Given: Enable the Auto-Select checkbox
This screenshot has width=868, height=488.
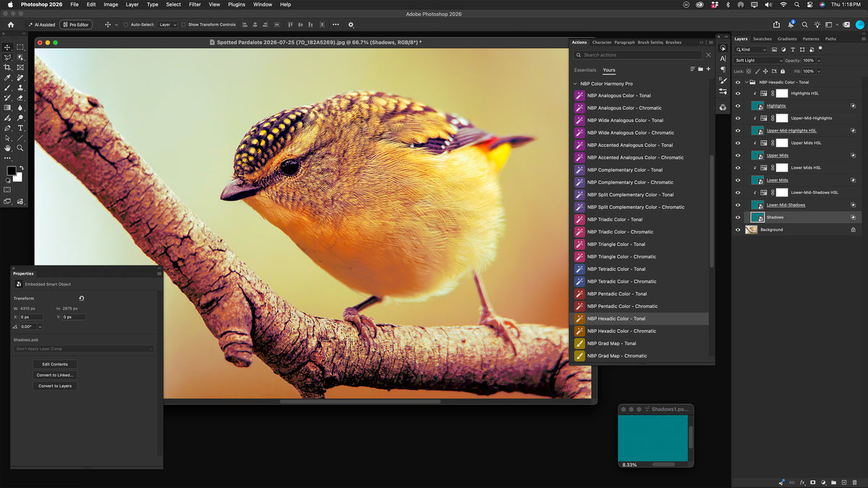Looking at the screenshot, I should coord(126,25).
